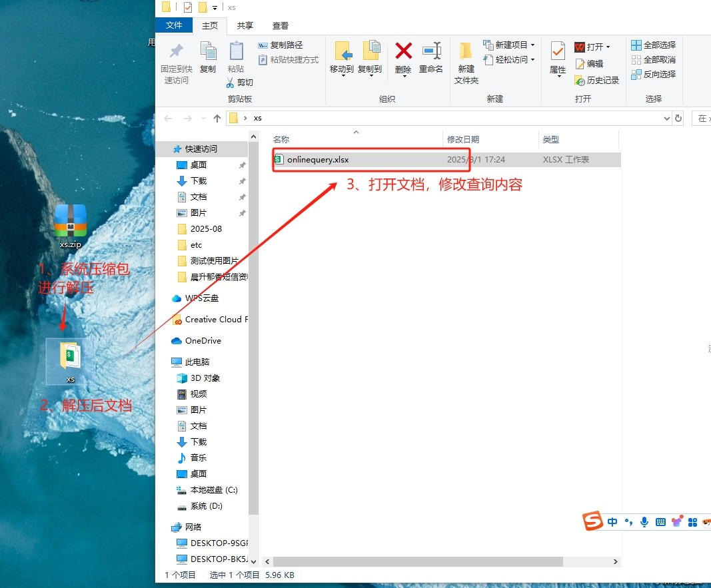Click the Sogou input method S icon
This screenshot has height=588, width=711.
(x=592, y=521)
